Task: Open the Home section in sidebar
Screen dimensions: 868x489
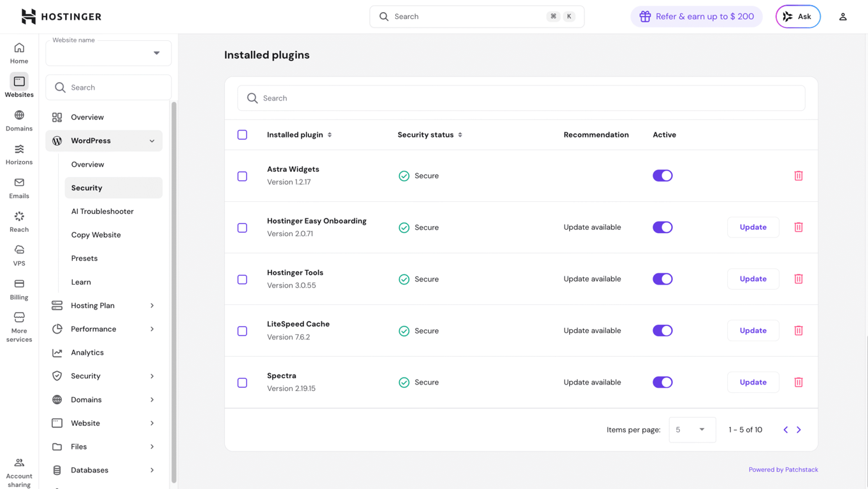Action: coord(18,52)
